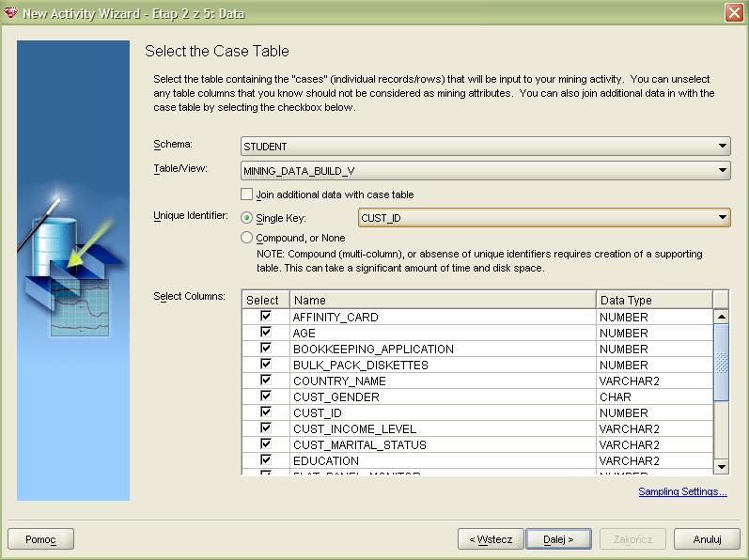
Task: Proceed with the Dalej button
Action: (558, 539)
